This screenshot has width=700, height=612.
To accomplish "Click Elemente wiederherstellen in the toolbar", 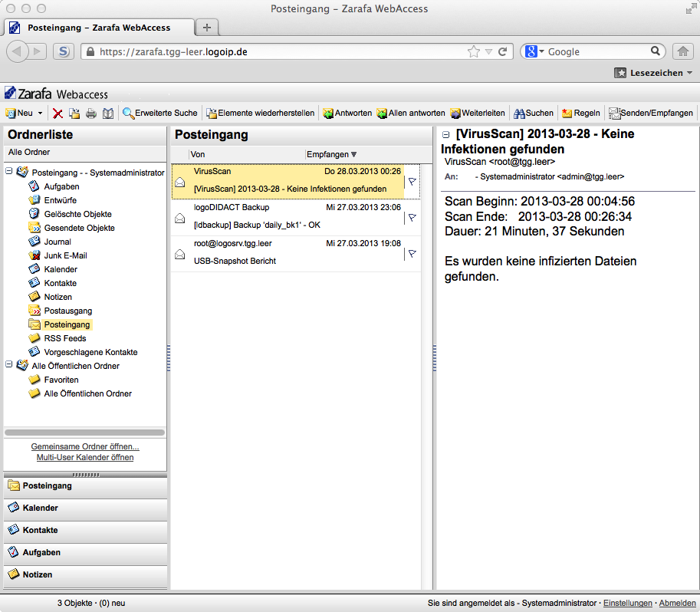I will pos(260,114).
